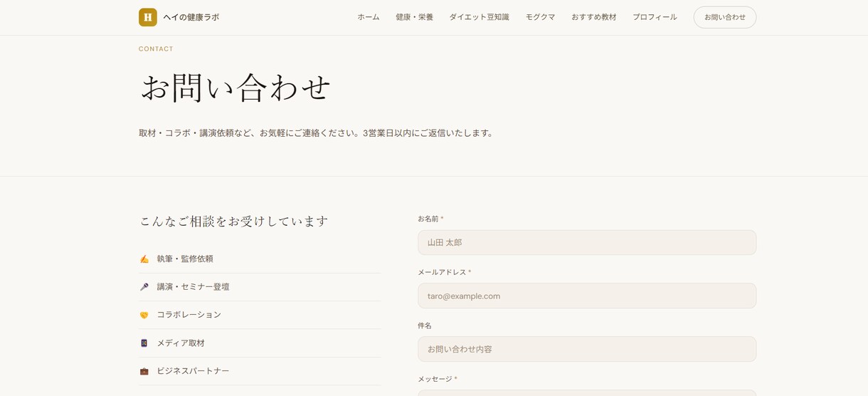Image resolution: width=868 pixels, height=396 pixels.
Task: Click the コラボレーション list item
Action: [x=260, y=315]
